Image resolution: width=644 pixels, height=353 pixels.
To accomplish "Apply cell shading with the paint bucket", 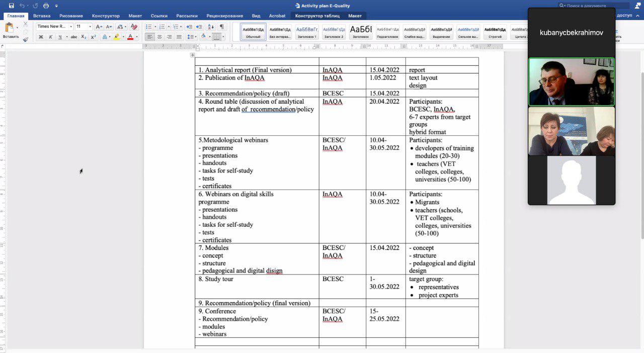I will pos(203,37).
